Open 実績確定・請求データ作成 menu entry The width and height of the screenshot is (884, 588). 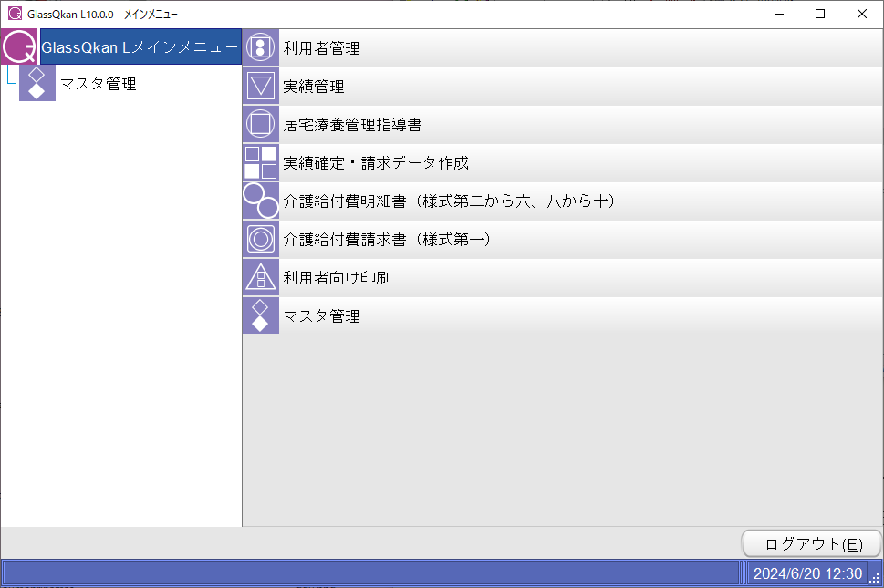[375, 163]
